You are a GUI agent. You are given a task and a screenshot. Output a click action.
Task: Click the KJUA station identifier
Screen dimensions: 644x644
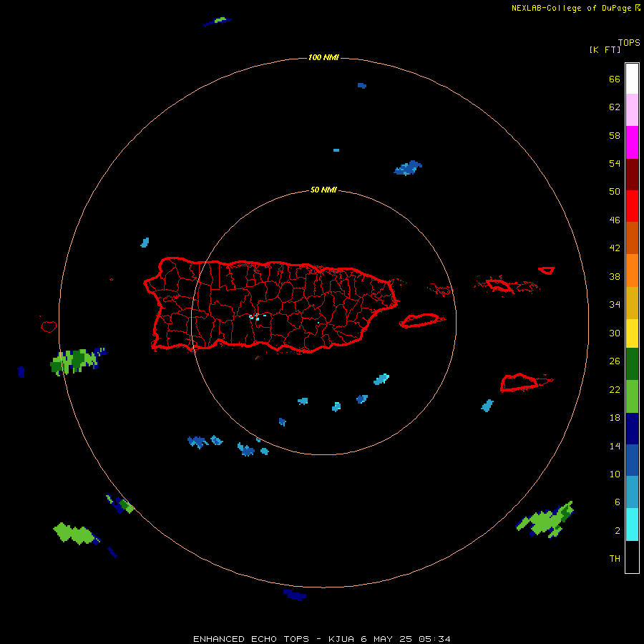341,639
